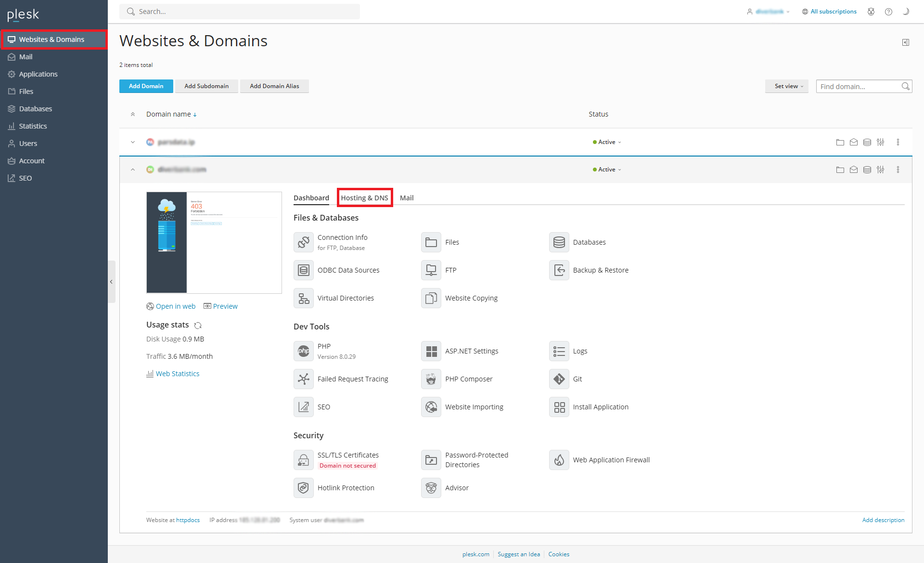Open Active status dropdown for second domain

[607, 170]
